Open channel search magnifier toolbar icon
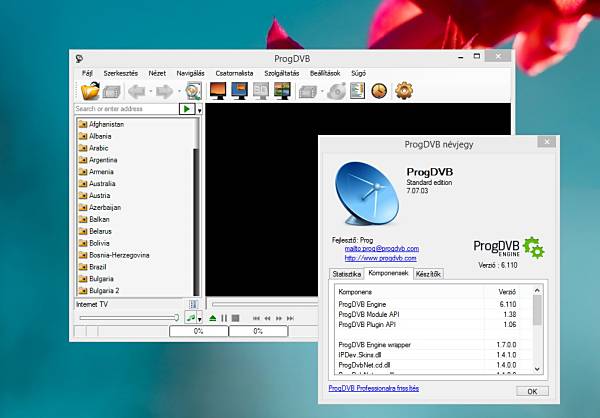 click(193, 91)
